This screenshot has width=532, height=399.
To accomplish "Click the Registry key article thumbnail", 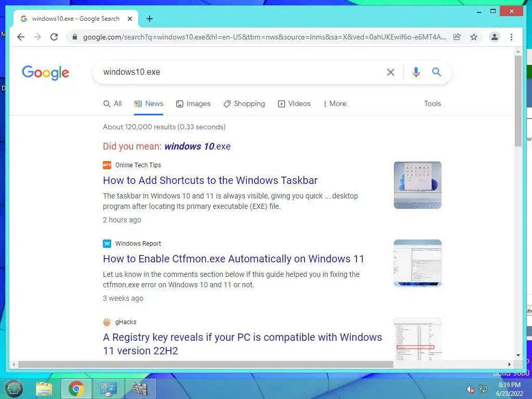I will click(418, 339).
